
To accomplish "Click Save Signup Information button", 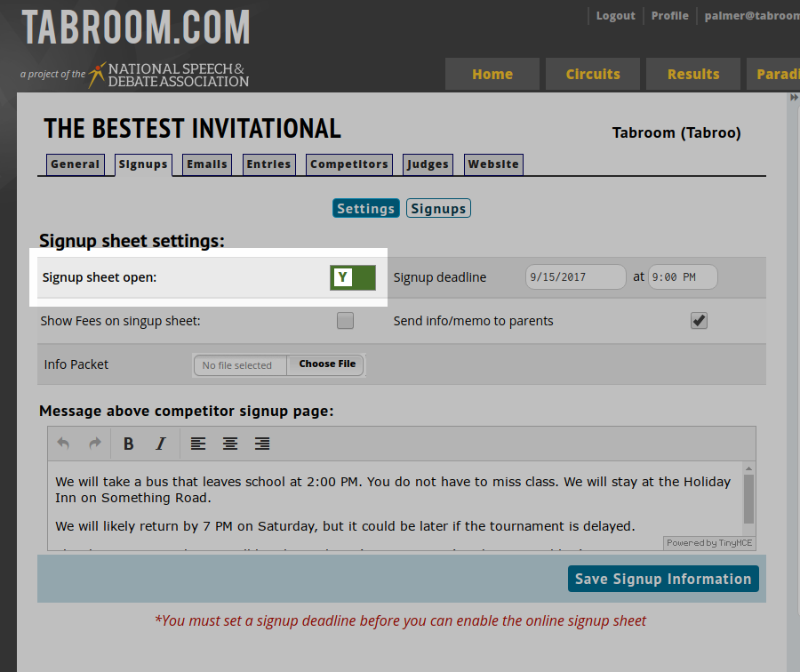I will point(663,579).
